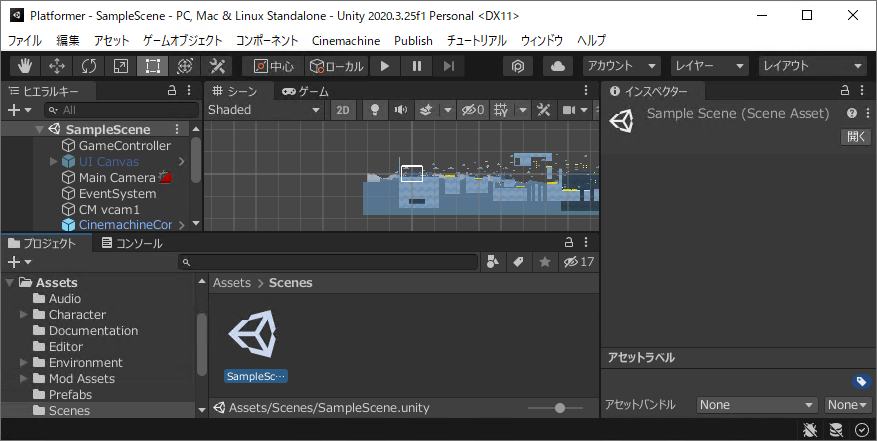This screenshot has width=877, height=441.
Task: Open asset bundle None dropdown
Action: coord(757,405)
